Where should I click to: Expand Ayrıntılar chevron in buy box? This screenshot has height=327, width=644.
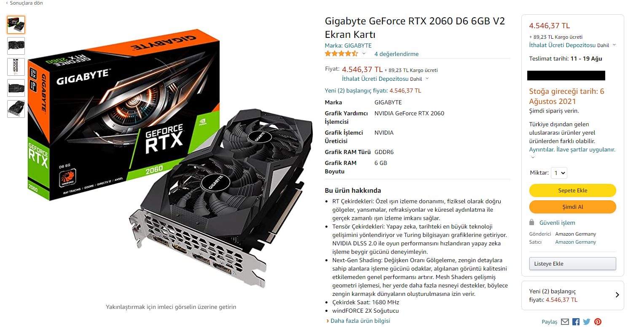click(x=533, y=157)
